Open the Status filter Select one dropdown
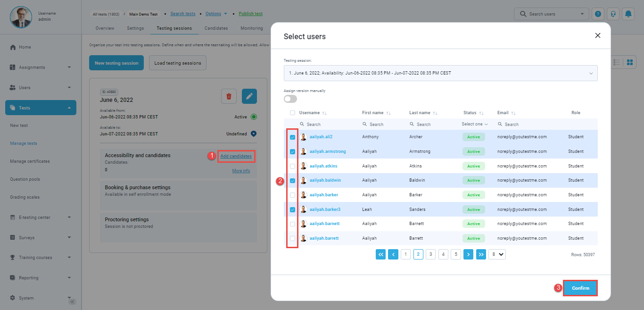 point(474,124)
